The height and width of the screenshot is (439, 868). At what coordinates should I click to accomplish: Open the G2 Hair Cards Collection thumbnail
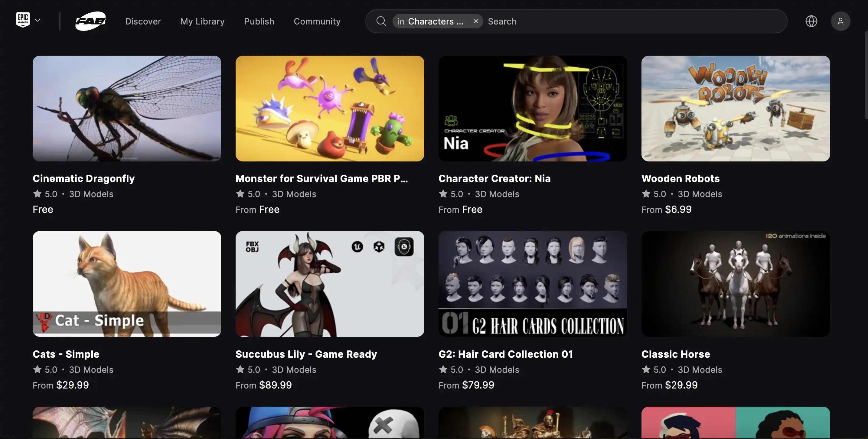(533, 284)
